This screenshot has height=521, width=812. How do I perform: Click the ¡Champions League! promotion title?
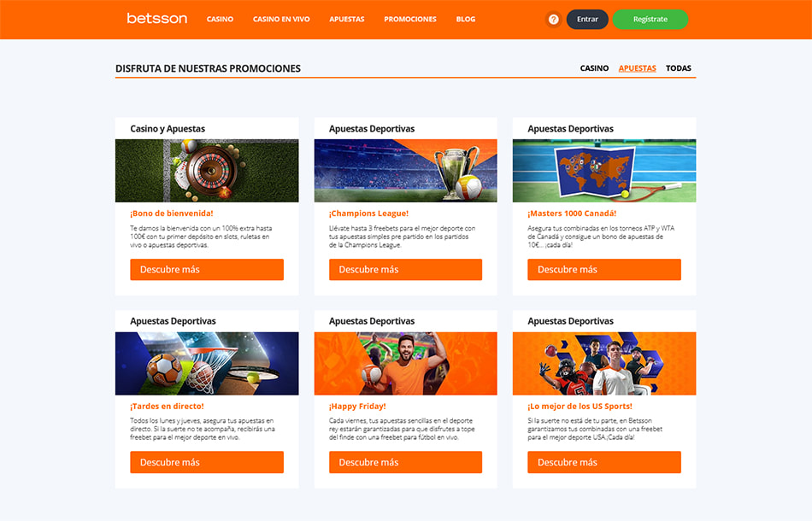point(368,214)
